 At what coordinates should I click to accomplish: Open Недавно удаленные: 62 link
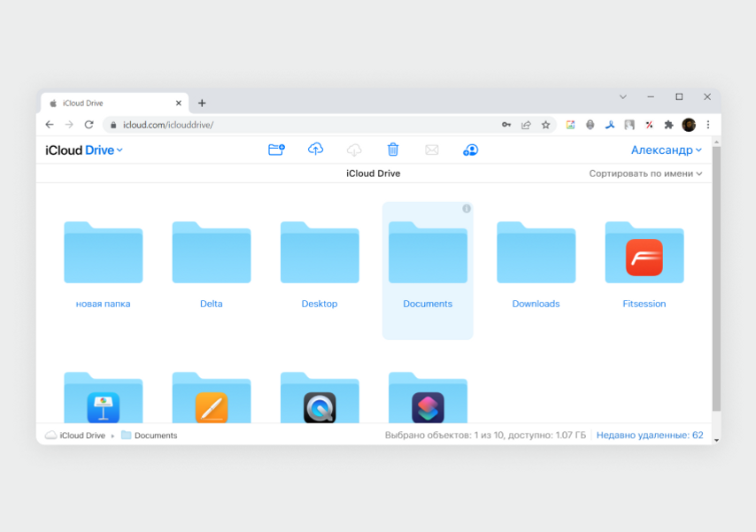(650, 435)
